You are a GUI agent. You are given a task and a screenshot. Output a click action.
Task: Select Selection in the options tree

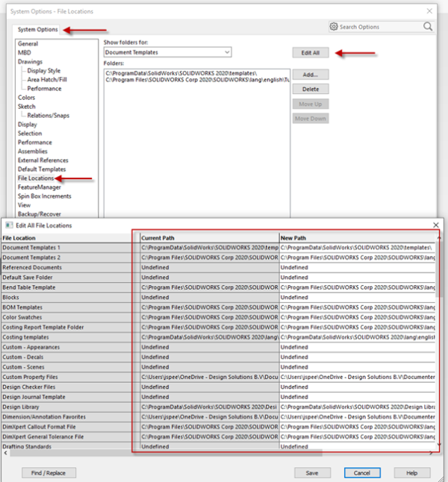30,134
